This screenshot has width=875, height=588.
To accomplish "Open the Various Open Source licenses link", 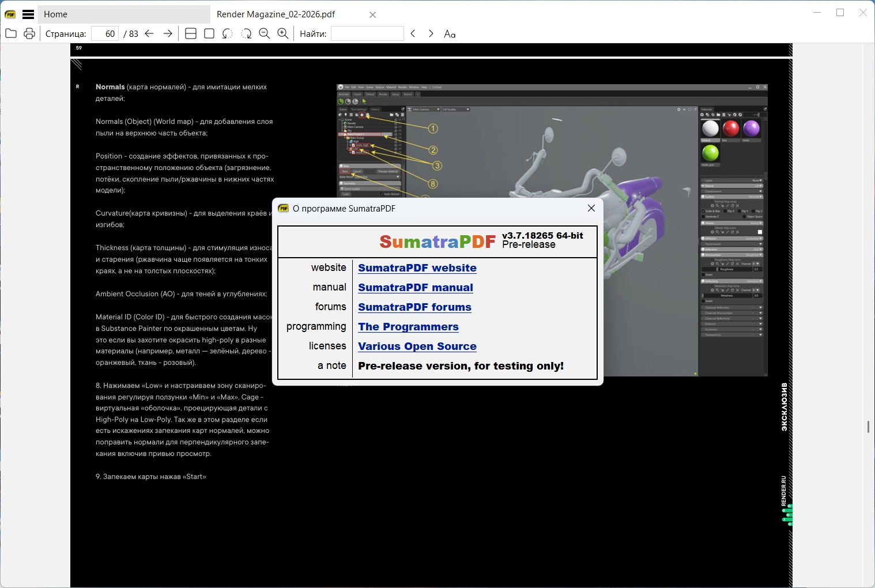I will tap(417, 346).
